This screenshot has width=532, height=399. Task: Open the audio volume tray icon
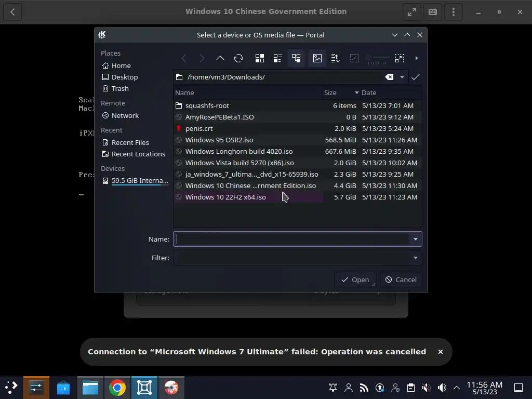coord(442,388)
